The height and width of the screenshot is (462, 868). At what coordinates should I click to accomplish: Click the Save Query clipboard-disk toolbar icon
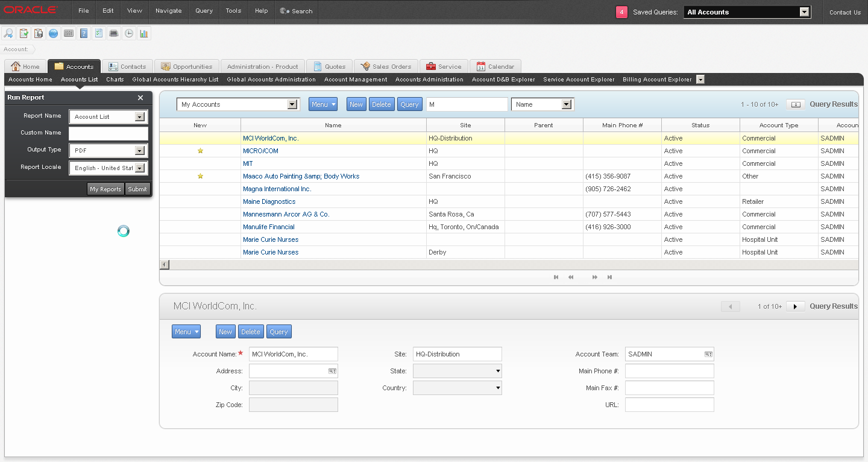[x=38, y=33]
